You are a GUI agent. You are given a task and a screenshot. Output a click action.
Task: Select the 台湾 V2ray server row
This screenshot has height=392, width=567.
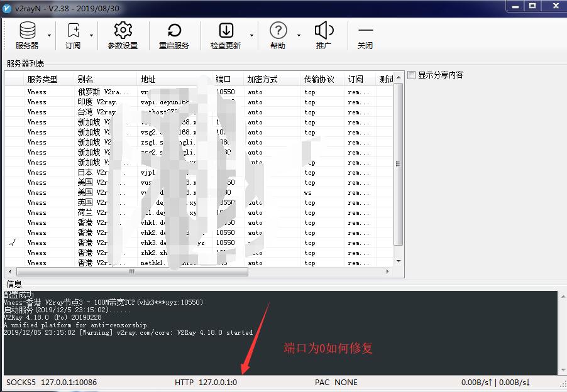coord(199,112)
